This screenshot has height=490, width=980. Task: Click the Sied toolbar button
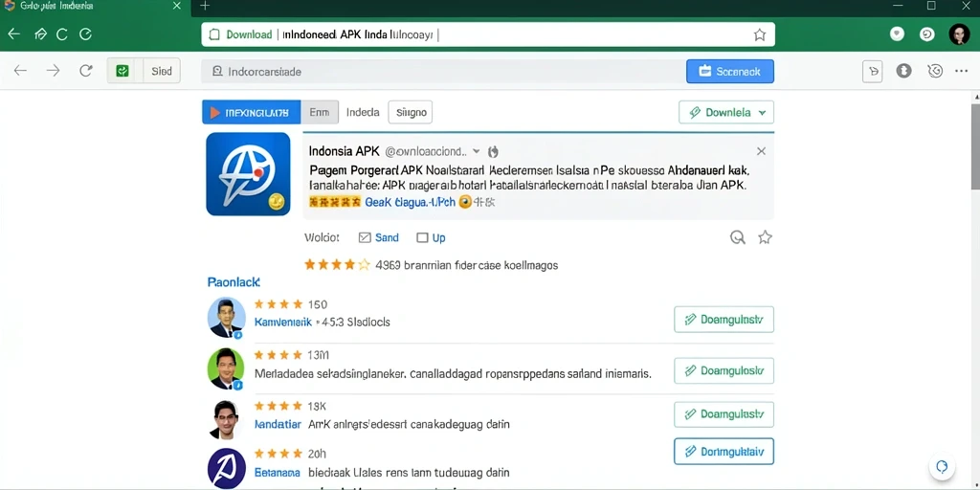pyautogui.click(x=161, y=71)
